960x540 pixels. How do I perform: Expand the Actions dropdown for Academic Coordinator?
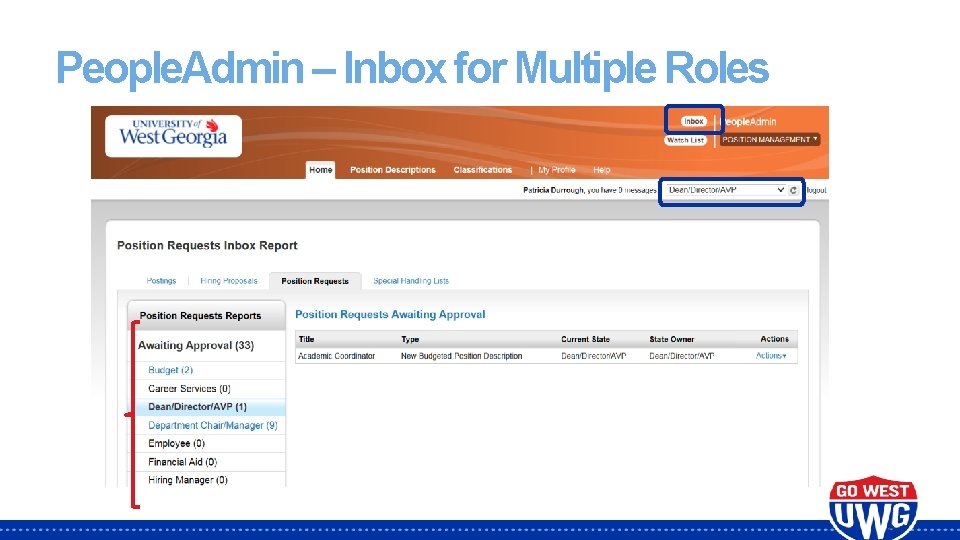coord(771,356)
